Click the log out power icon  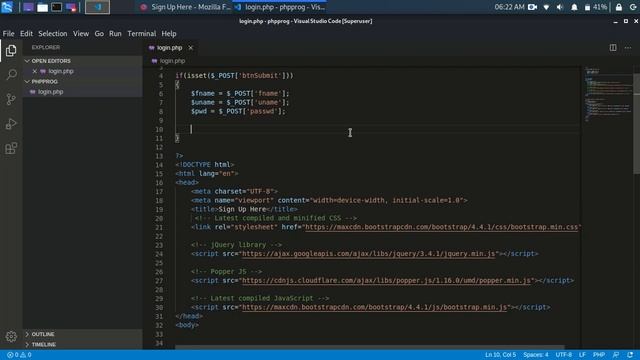coord(633,7)
